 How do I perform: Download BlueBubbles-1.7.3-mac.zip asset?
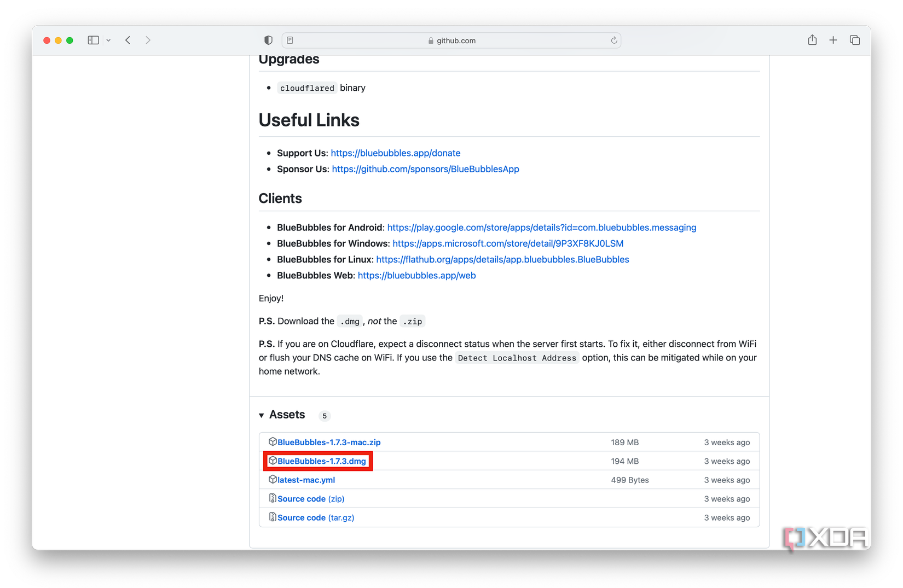click(328, 443)
